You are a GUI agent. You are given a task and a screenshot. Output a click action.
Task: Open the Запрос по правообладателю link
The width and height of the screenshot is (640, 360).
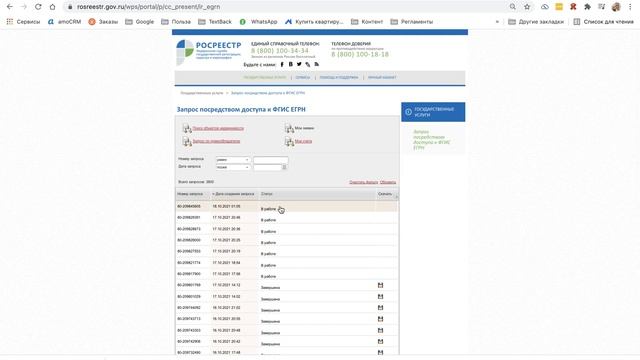coord(216,141)
